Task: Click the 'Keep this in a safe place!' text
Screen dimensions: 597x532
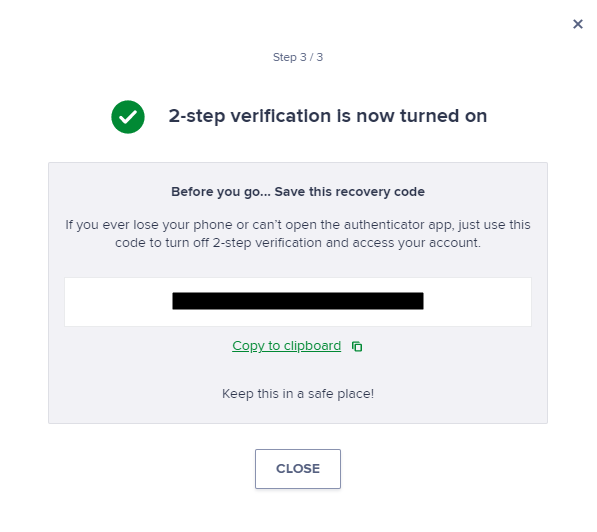Action: click(x=298, y=393)
